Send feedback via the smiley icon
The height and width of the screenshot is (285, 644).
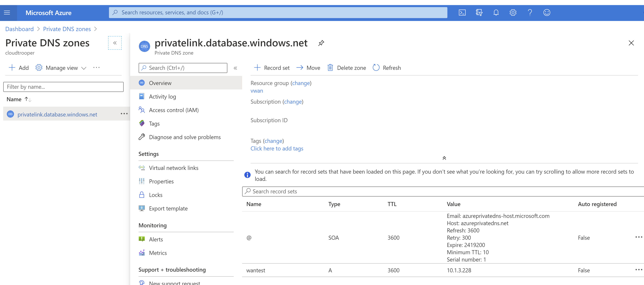[547, 13]
